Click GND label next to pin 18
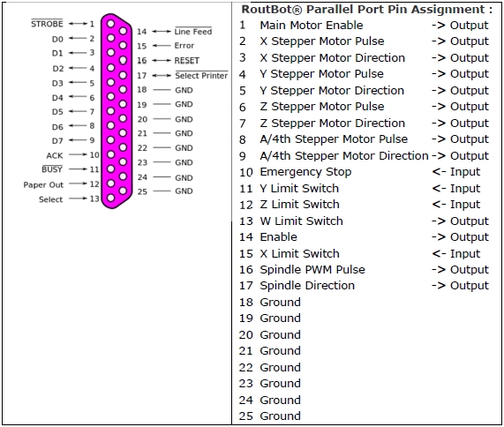This screenshot has width=504, height=427. tap(184, 90)
